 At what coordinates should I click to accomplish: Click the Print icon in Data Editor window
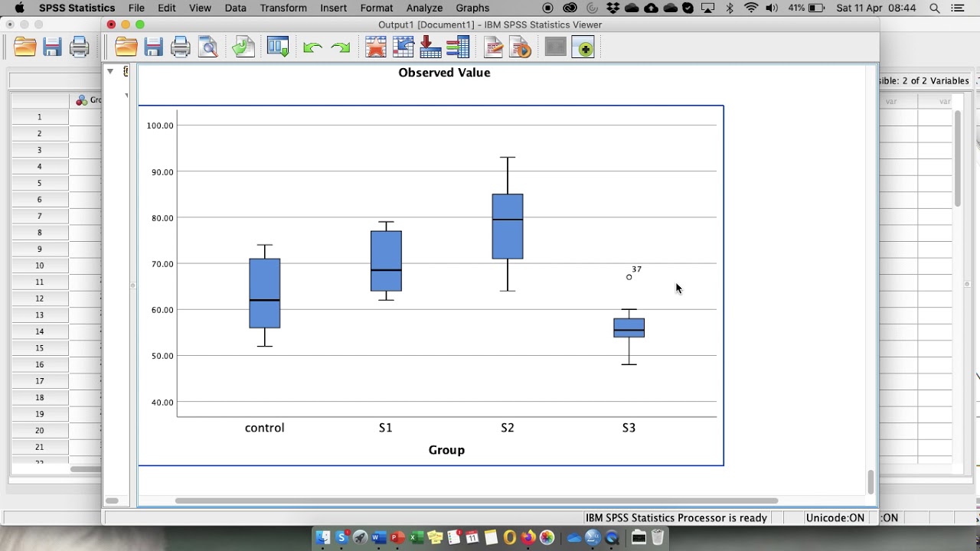[80, 47]
